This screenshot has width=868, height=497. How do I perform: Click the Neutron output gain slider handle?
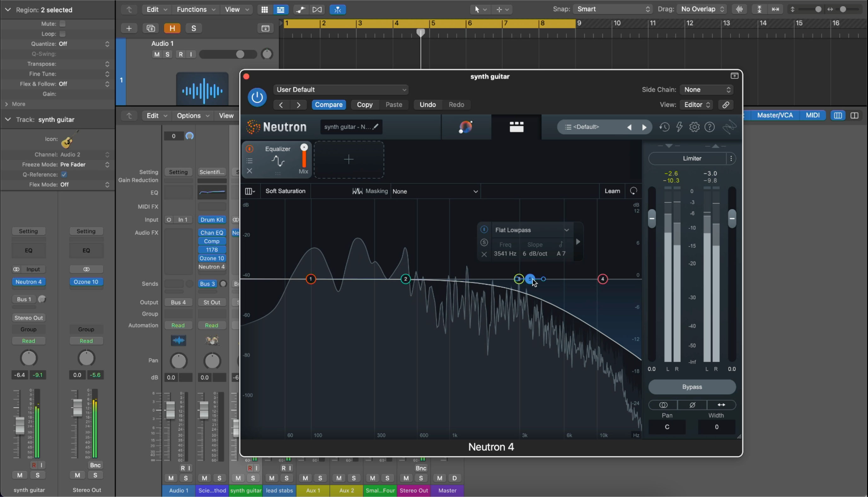[x=732, y=219]
